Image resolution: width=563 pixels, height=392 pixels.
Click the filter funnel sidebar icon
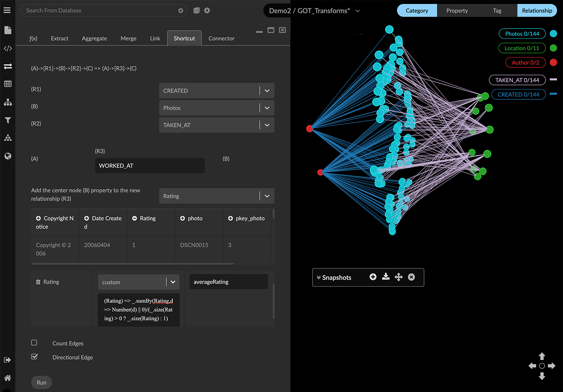(x=8, y=120)
